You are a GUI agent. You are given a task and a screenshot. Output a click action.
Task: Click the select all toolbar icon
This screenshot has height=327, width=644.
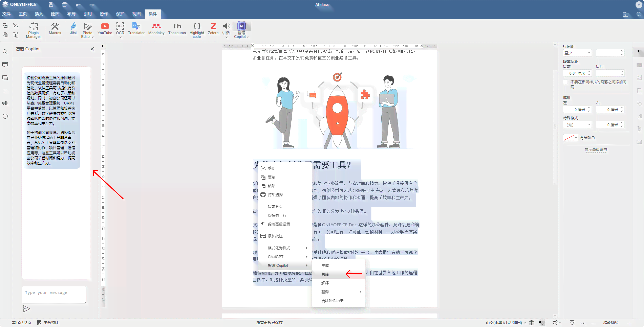(x=16, y=35)
